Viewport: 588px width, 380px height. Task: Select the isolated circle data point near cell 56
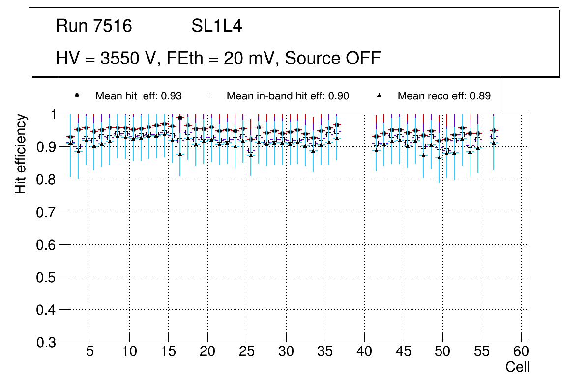(x=494, y=130)
